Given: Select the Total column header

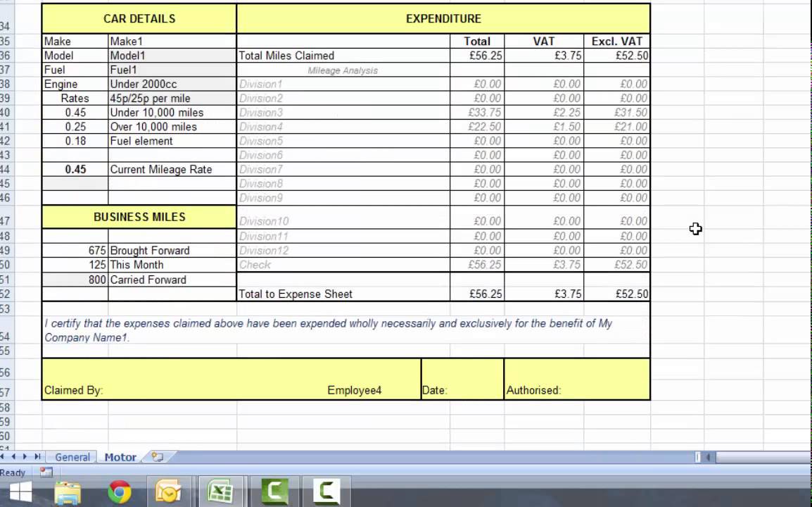Looking at the screenshot, I should (477, 42).
